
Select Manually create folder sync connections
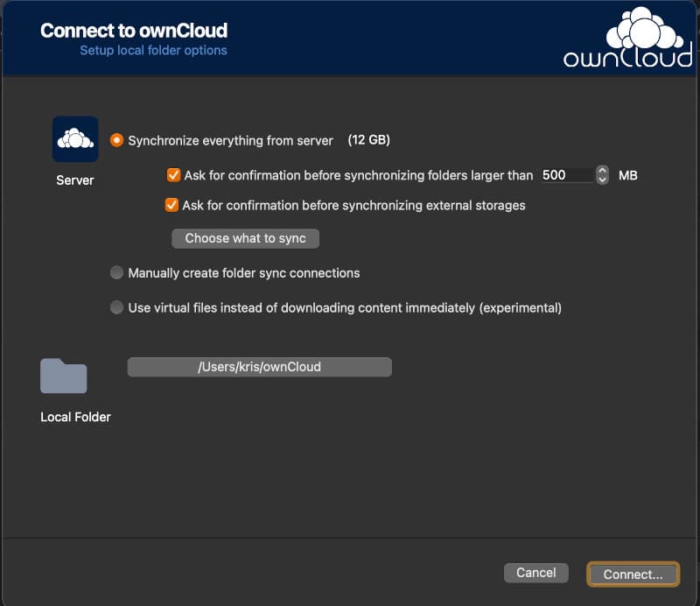coord(116,272)
